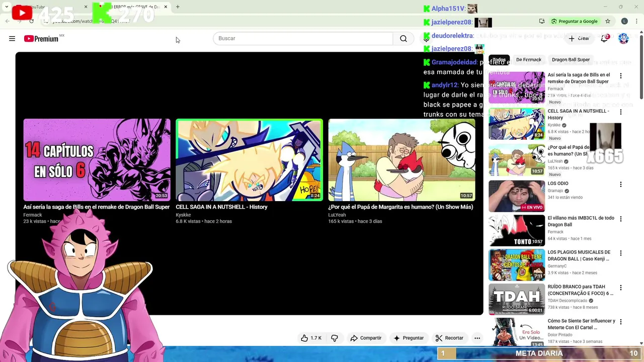Click sidebar title LOS PLAGIOS MUSICALES DE DRAGON BALL

coord(579,255)
